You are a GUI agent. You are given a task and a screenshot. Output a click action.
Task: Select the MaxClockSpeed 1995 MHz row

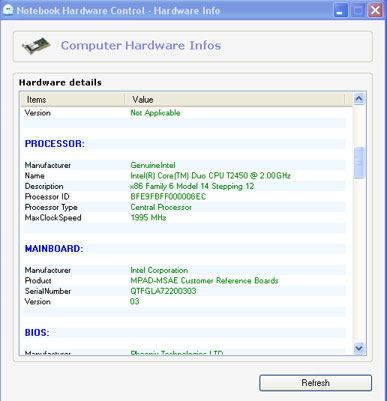[x=184, y=218]
